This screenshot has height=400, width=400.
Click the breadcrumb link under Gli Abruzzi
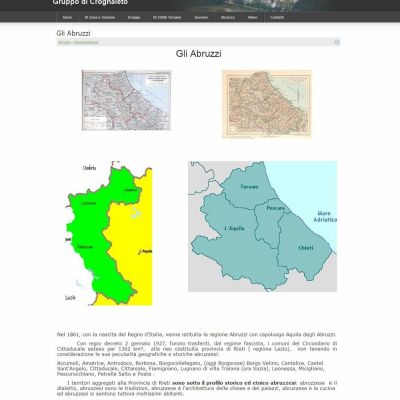(78, 42)
